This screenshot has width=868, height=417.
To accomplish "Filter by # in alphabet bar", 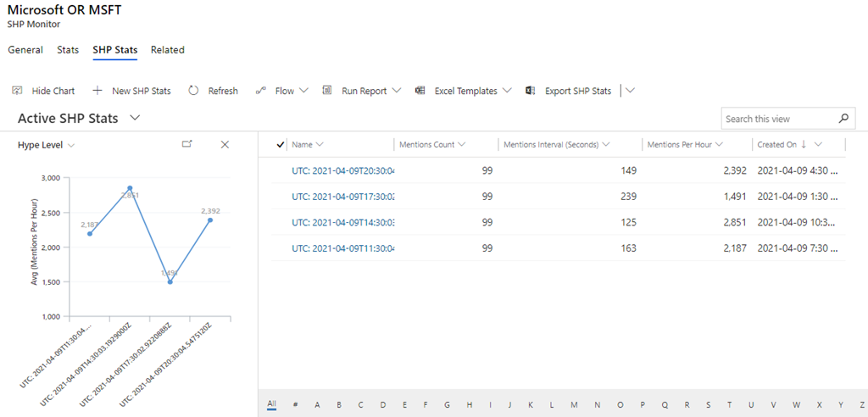I will pyautogui.click(x=295, y=405).
